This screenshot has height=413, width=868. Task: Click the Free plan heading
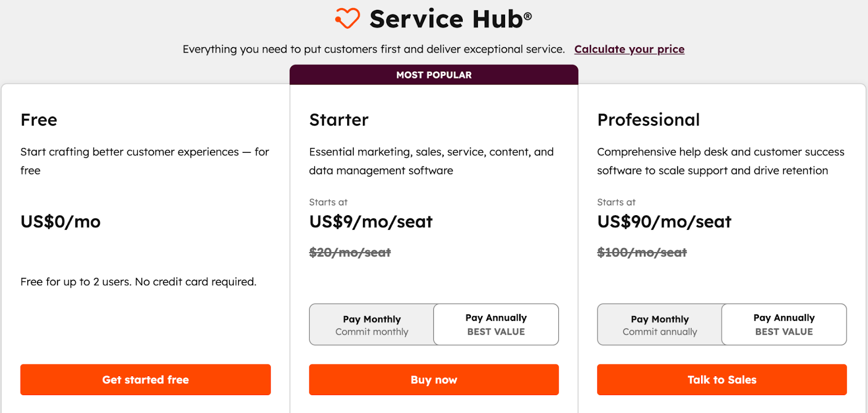(x=39, y=120)
